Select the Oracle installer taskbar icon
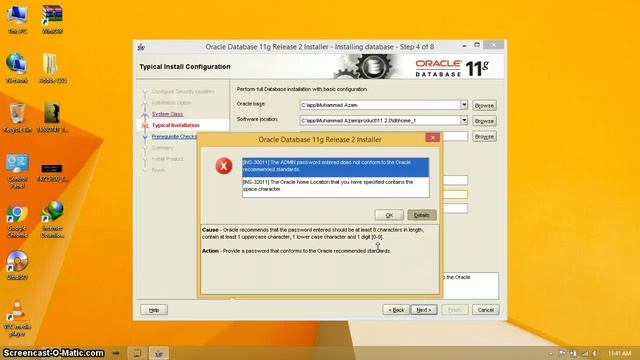Screen dimensions: 640x360 [x=158, y=353]
